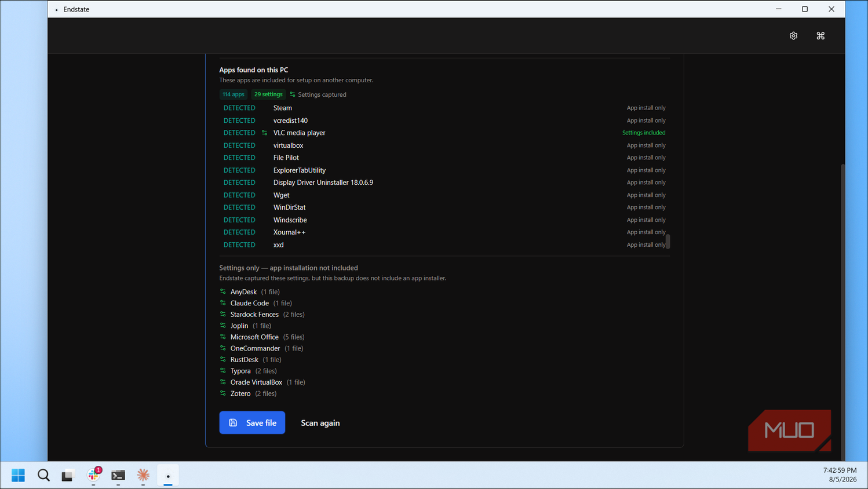
Task: Open the Windows Start menu
Action: (19, 476)
